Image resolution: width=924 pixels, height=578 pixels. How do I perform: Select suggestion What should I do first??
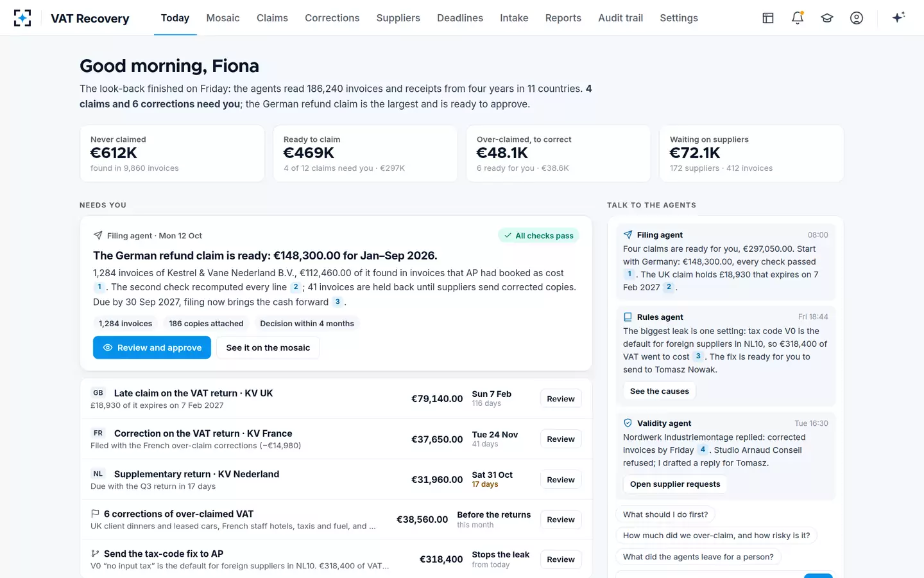coord(665,514)
